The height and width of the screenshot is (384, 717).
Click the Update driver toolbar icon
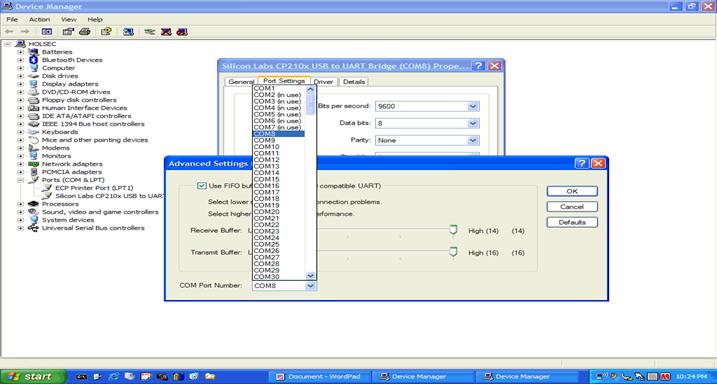pos(150,32)
